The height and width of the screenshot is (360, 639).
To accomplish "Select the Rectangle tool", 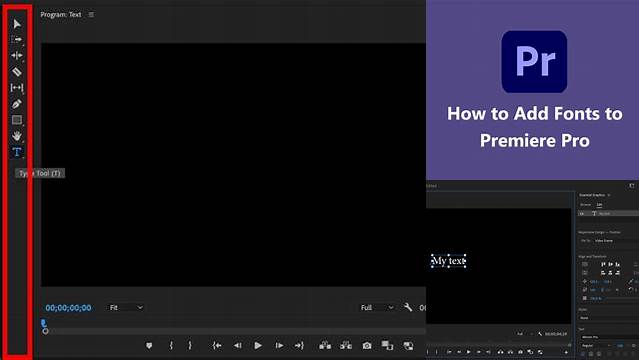I will pyautogui.click(x=17, y=120).
